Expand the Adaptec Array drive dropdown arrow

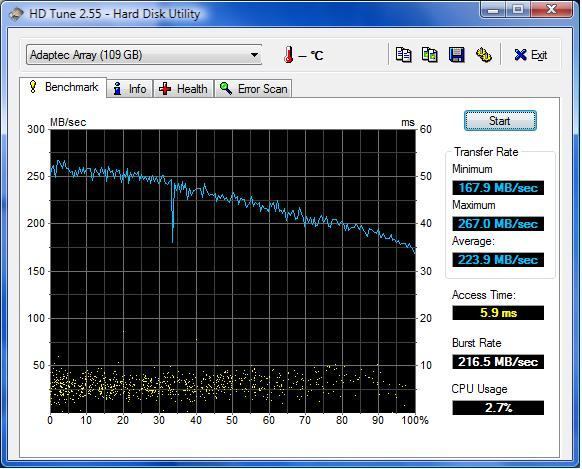[254, 55]
